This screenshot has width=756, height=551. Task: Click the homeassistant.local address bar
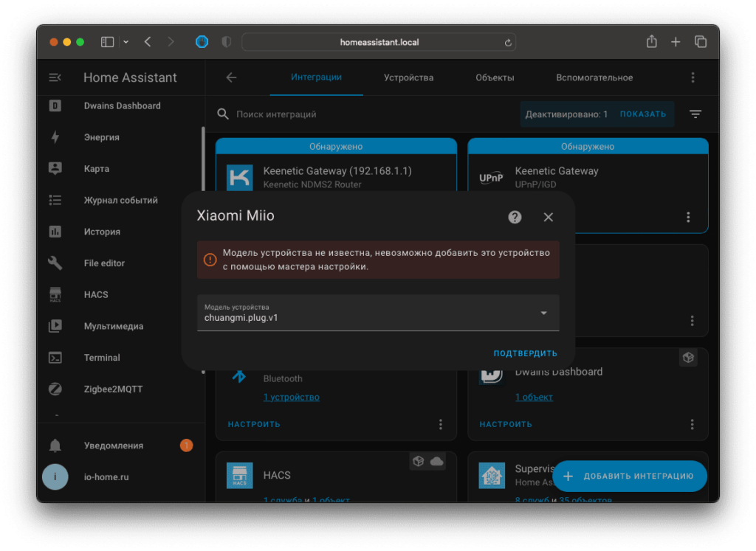[379, 42]
